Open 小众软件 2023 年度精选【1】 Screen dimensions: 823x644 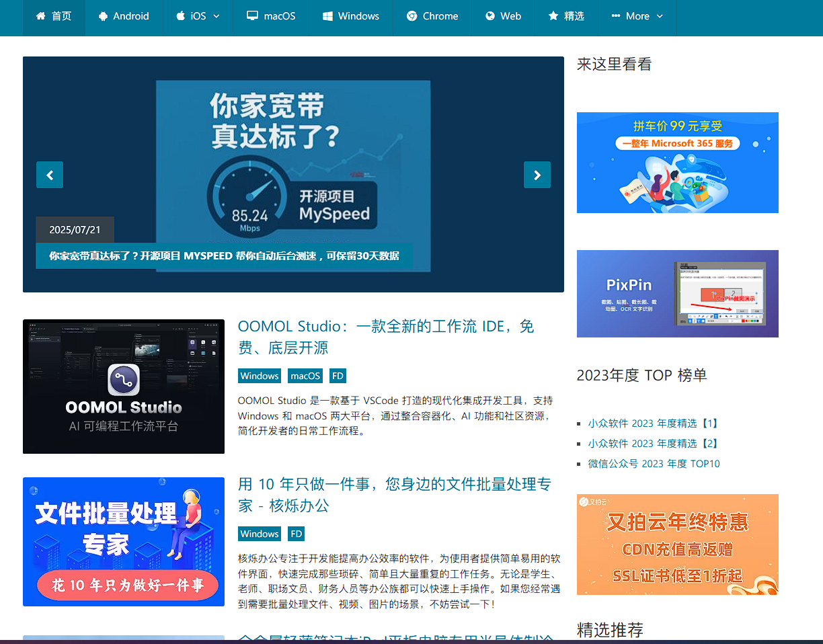click(654, 424)
